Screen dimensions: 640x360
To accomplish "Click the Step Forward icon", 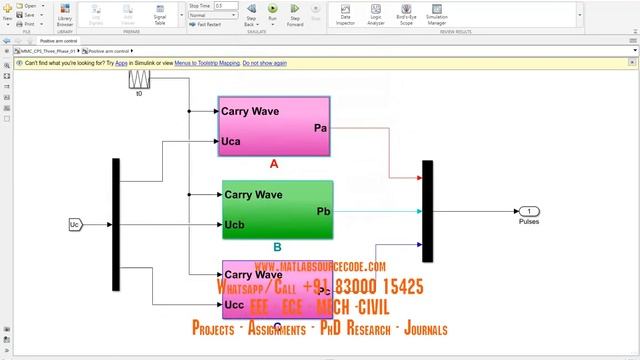I will pos(295,9).
